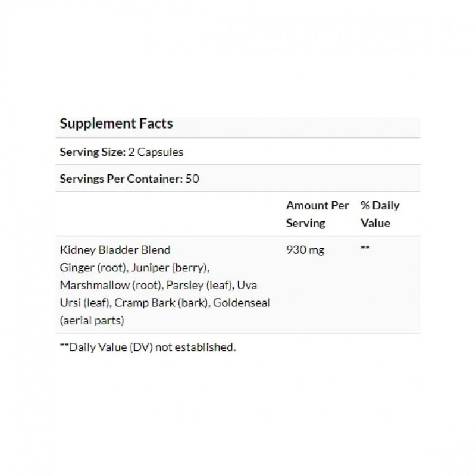Select the Serving Size label
This screenshot has width=476, height=476.
coord(92,152)
